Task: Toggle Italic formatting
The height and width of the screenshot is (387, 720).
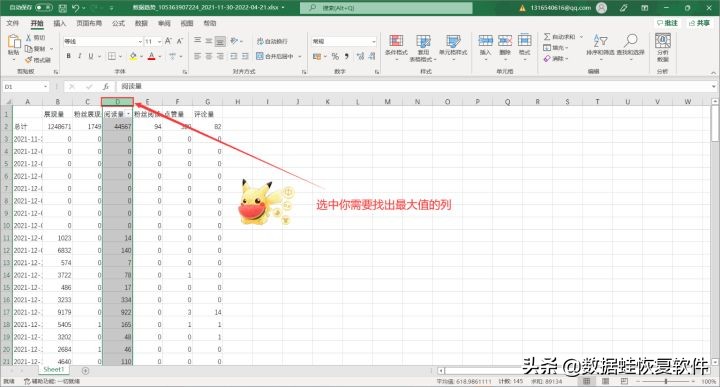Action: point(79,56)
